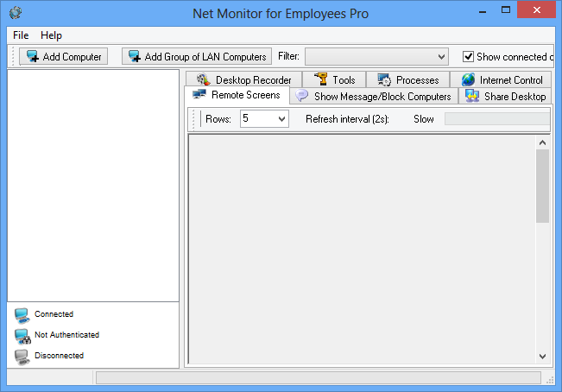Open the Rows dropdown showing 5
Image resolution: width=562 pixels, height=392 pixels.
coord(264,118)
